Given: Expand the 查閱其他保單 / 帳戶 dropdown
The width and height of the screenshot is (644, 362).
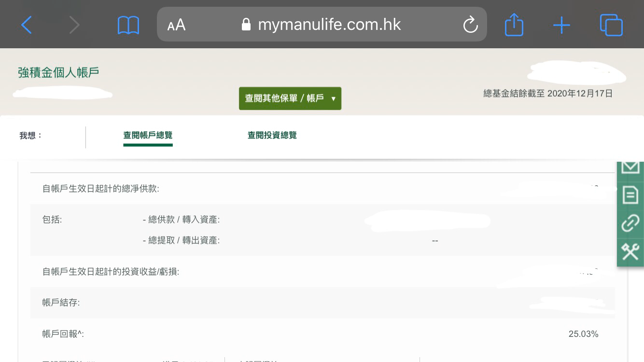Looking at the screenshot, I should point(290,98).
